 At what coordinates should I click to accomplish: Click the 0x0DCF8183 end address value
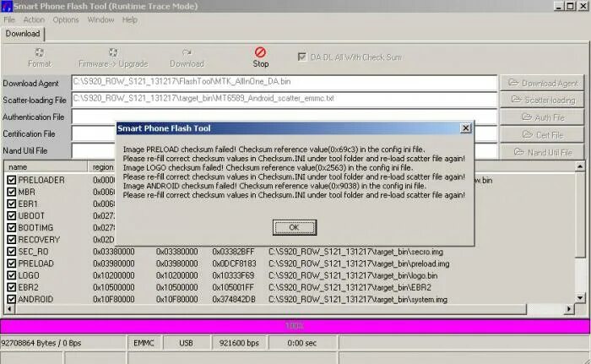pyautogui.click(x=234, y=263)
